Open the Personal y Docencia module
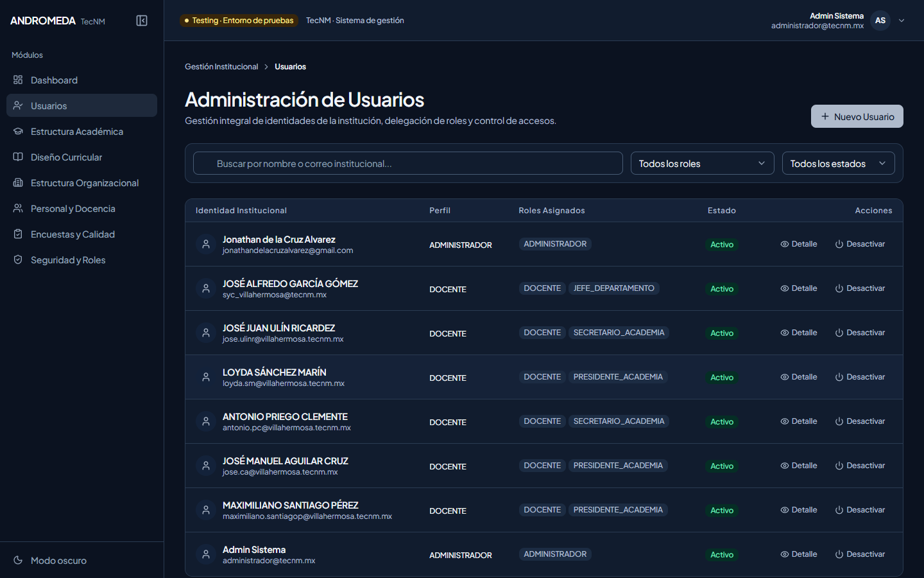 coord(81,208)
